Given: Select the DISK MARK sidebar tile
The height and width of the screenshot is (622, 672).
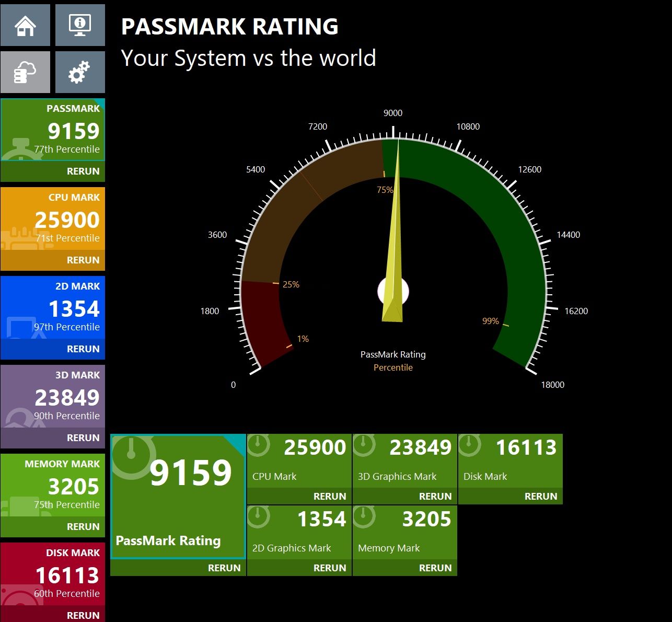Looking at the screenshot, I should tap(53, 574).
